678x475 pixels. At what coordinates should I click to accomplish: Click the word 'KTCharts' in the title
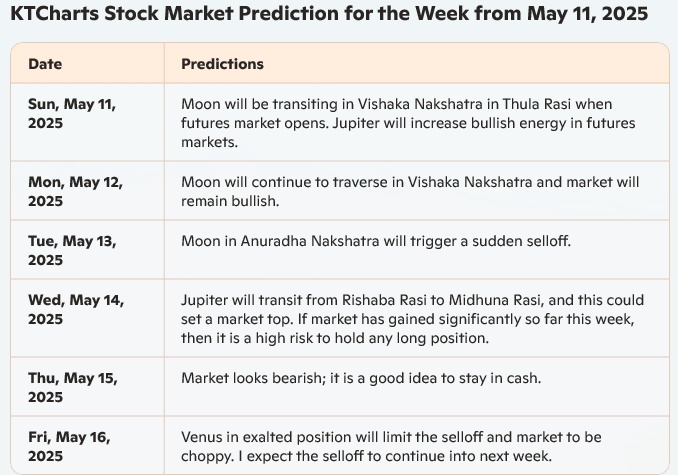click(54, 13)
